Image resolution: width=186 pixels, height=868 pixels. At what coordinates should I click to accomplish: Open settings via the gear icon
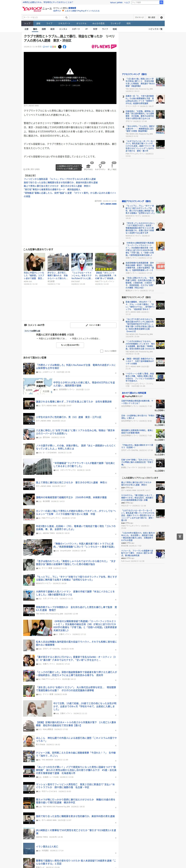click(x=161, y=18)
